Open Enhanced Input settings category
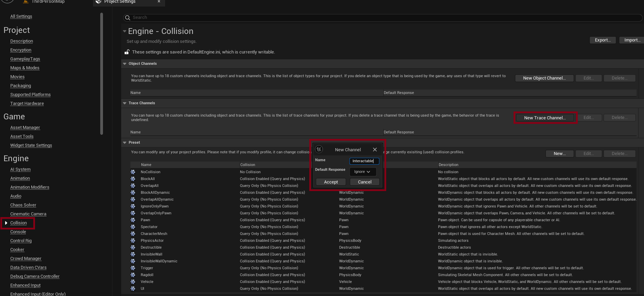Viewport: 644px width, 296px height. 25,285
